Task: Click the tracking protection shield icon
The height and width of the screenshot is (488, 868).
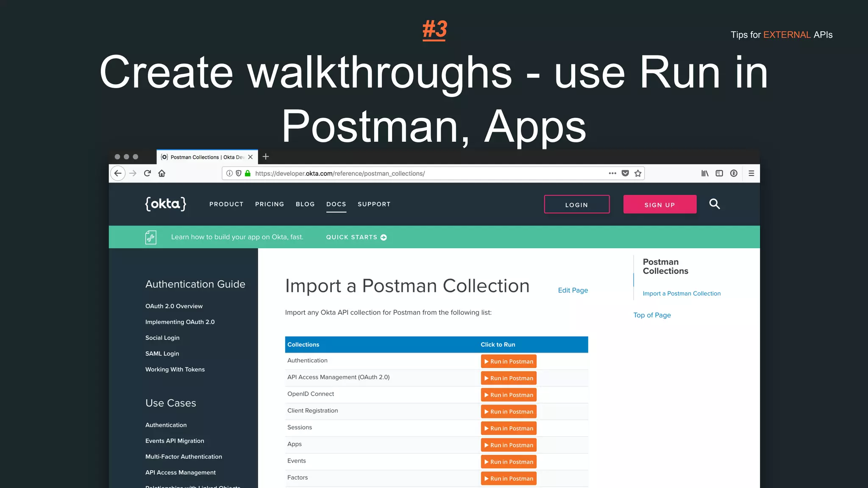Action: [239, 173]
